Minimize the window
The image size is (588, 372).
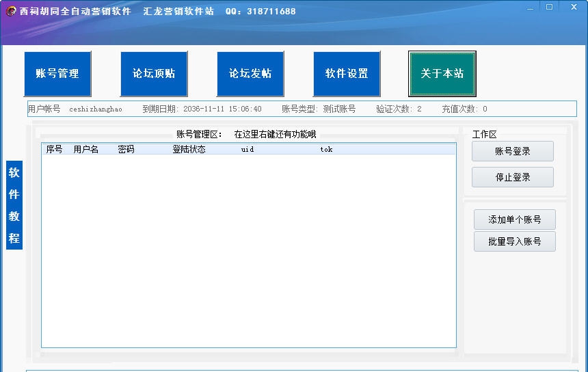(530, 8)
